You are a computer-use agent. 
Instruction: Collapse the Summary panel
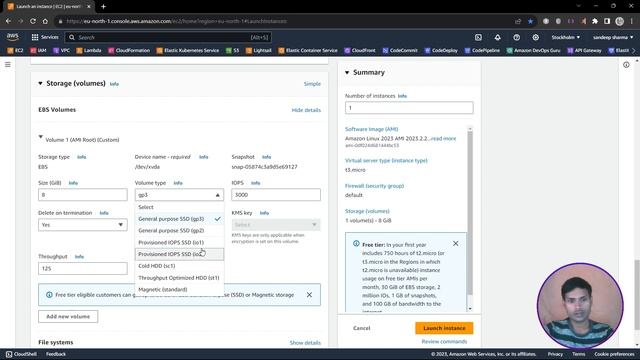coord(347,72)
